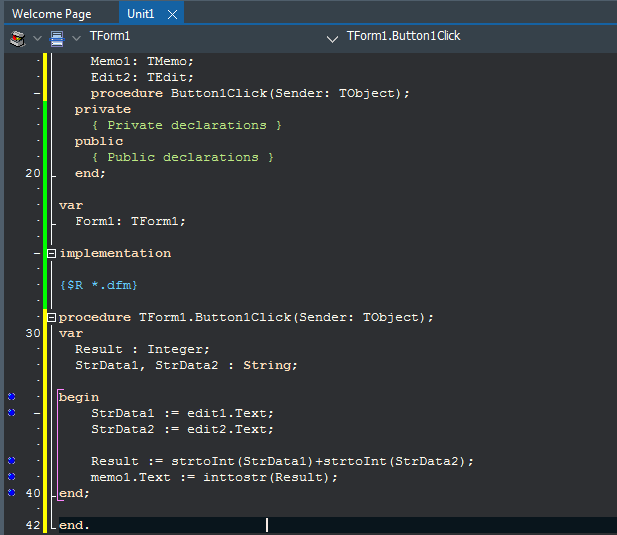Select the Unit1 editor tab
617x535 pixels.
click(140, 14)
